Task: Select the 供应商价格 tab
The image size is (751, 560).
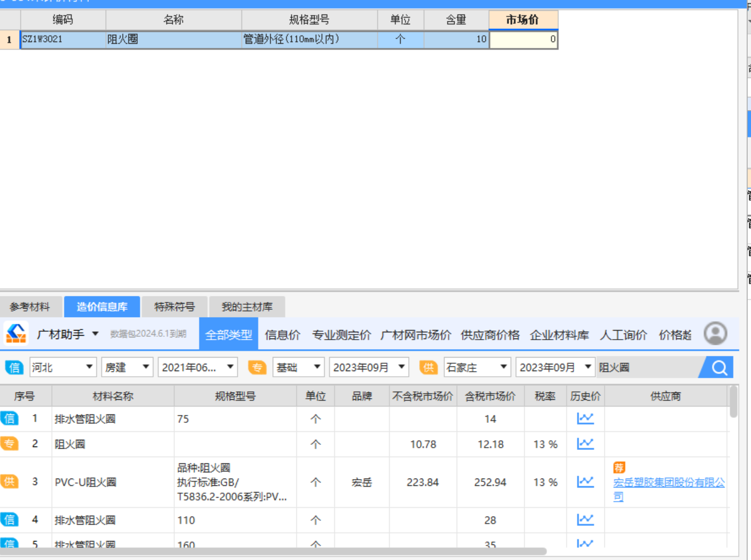Action: tap(490, 335)
